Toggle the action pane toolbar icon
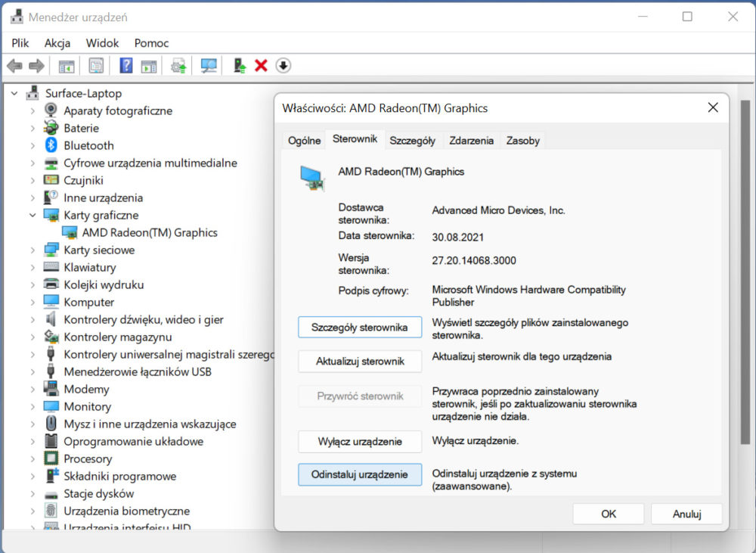The image size is (756, 553). (148, 66)
